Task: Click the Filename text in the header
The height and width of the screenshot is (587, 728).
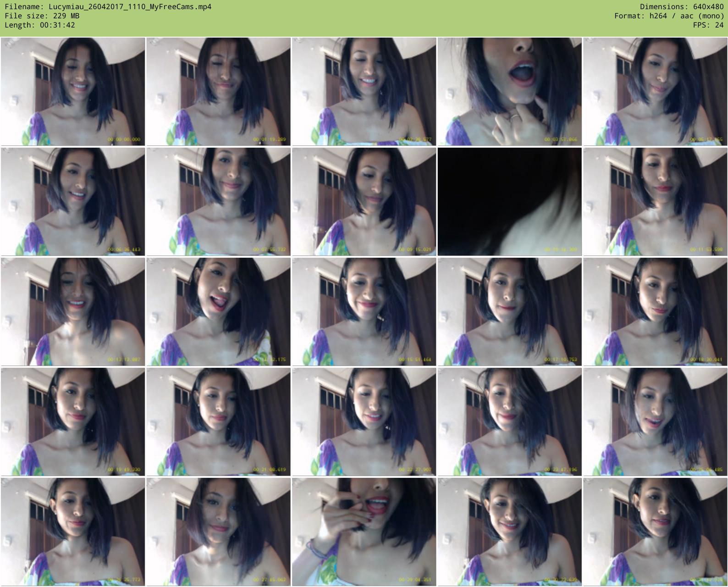Action: tap(108, 7)
